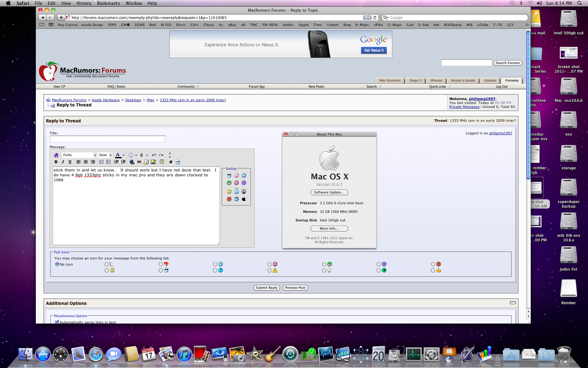Expand the forum Search dropdown
Image resolution: width=588 pixels, height=368 pixels.
coord(374,86)
